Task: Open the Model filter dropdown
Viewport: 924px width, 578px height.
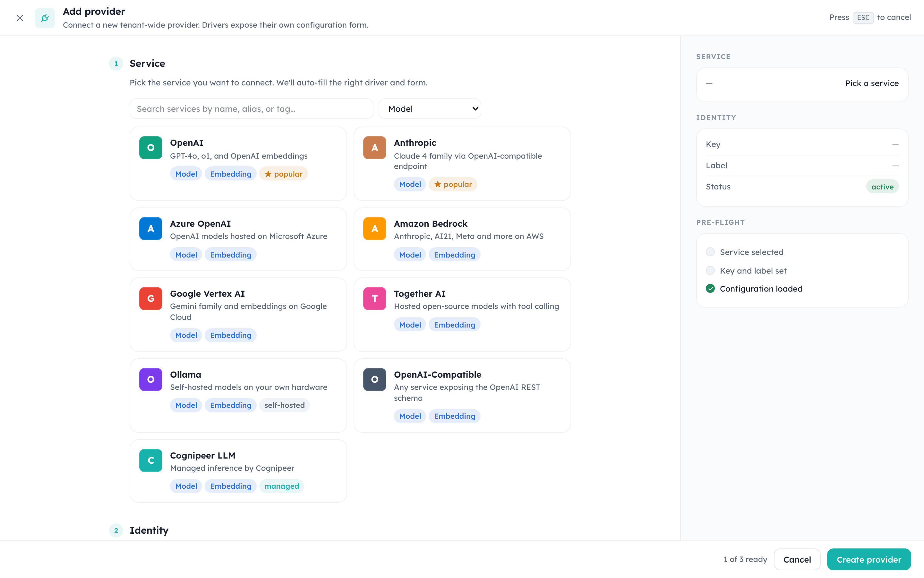Action: pyautogui.click(x=430, y=109)
